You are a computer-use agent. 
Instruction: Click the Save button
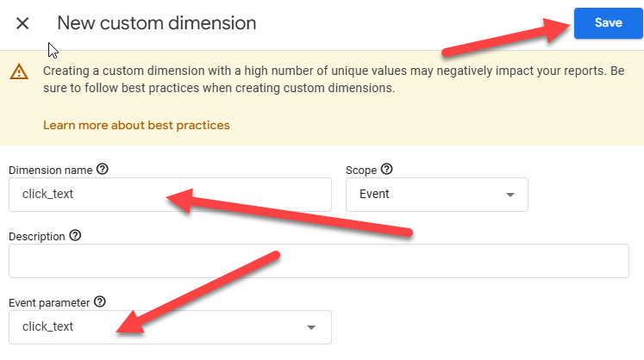[x=608, y=23]
